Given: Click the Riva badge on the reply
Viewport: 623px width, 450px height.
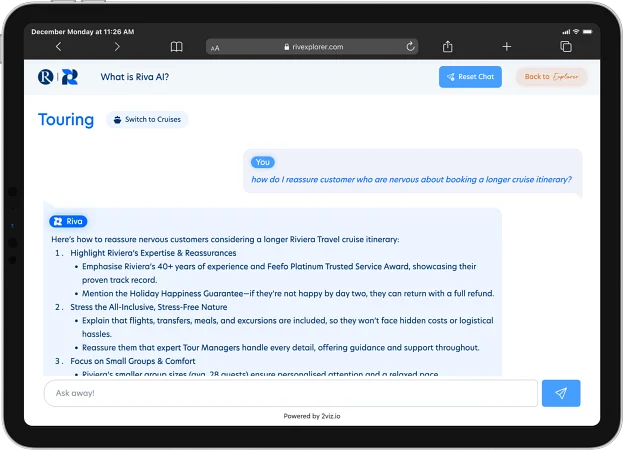Looking at the screenshot, I should [x=68, y=221].
